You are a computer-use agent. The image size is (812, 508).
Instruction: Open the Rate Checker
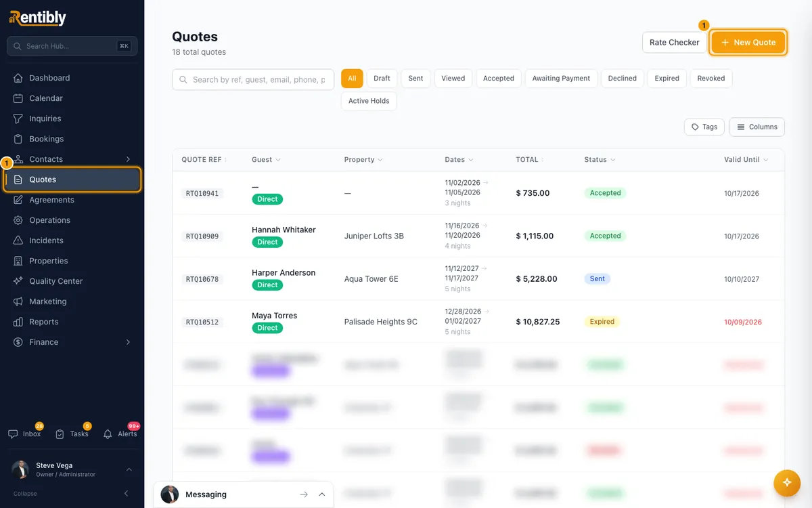click(x=675, y=42)
